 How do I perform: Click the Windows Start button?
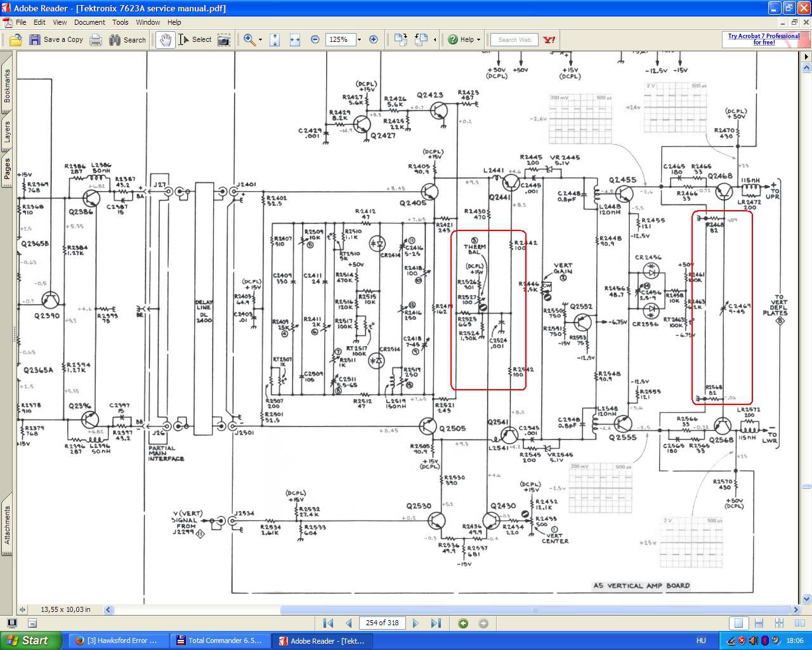[31, 640]
